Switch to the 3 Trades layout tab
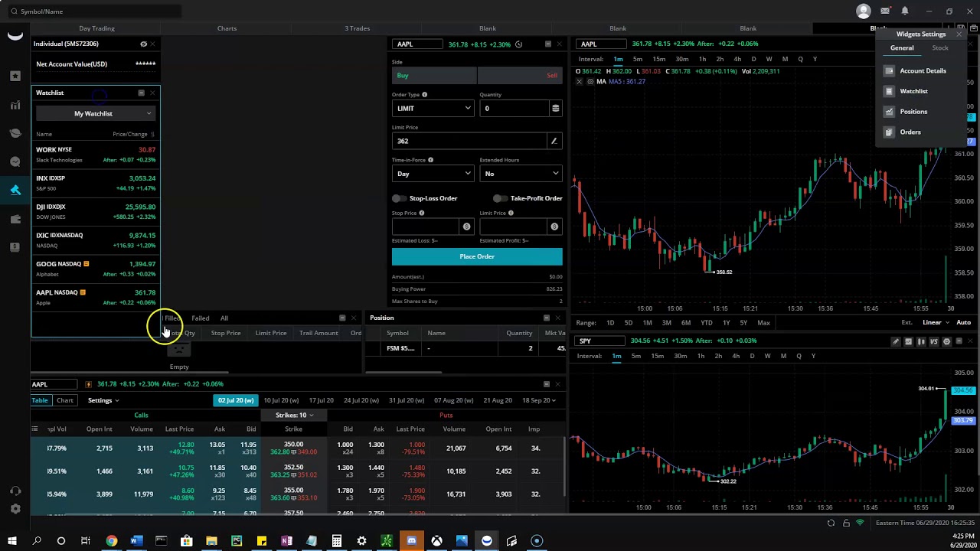Viewport: 980px width, 551px height. 357,28
